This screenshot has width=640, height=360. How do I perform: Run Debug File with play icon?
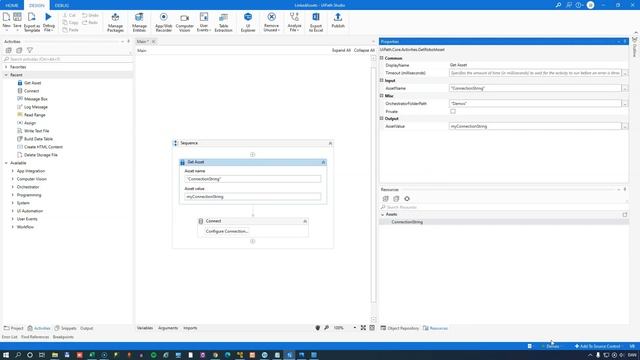point(49,22)
